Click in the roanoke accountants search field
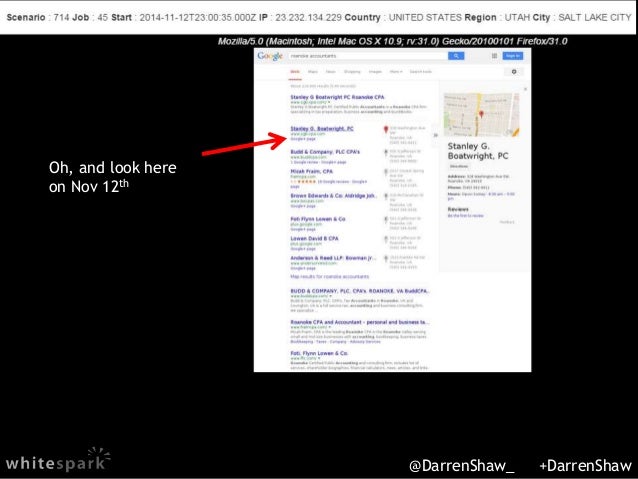The height and width of the screenshot is (479, 638). pyautogui.click(x=368, y=56)
